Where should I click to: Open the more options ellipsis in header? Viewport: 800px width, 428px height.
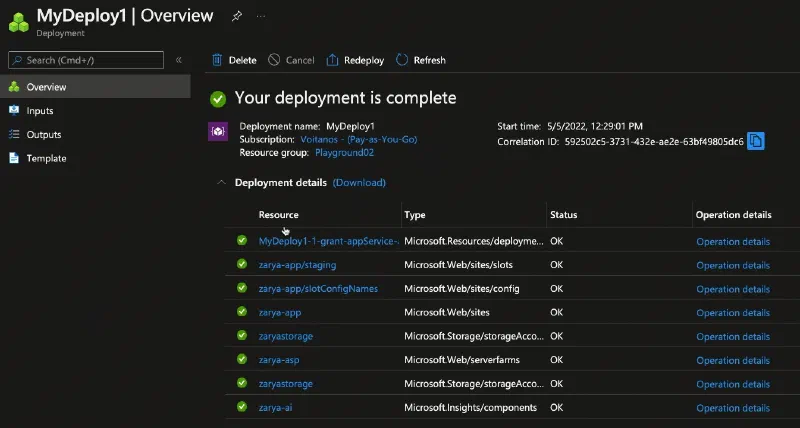coord(261,16)
